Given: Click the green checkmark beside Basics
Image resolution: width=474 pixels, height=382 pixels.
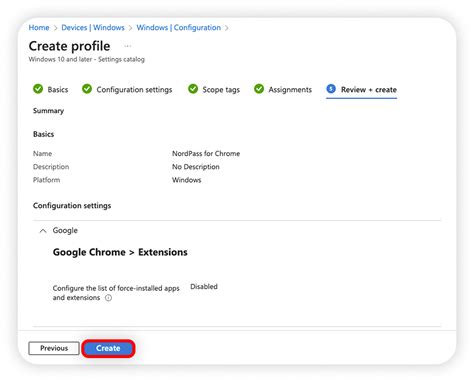Looking at the screenshot, I should coord(38,89).
